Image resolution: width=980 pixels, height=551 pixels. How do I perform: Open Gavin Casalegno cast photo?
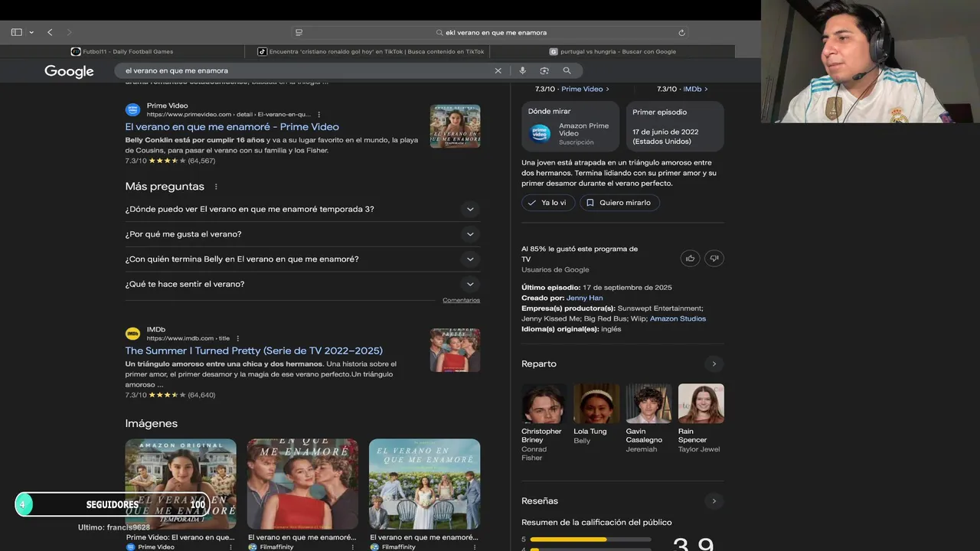point(648,403)
